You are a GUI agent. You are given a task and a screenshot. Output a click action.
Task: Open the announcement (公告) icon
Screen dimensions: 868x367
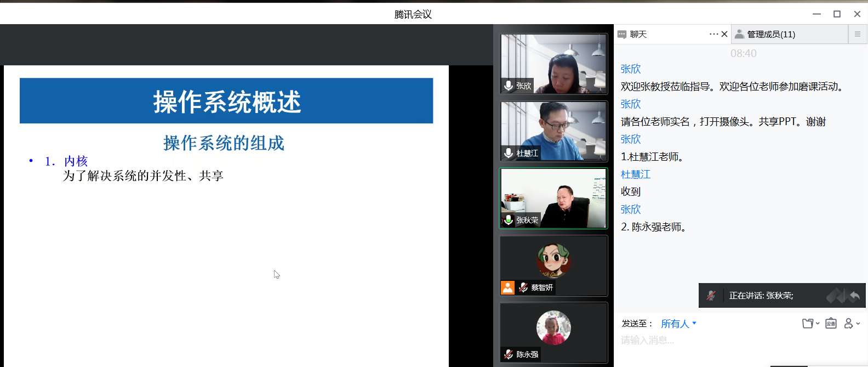(831, 324)
